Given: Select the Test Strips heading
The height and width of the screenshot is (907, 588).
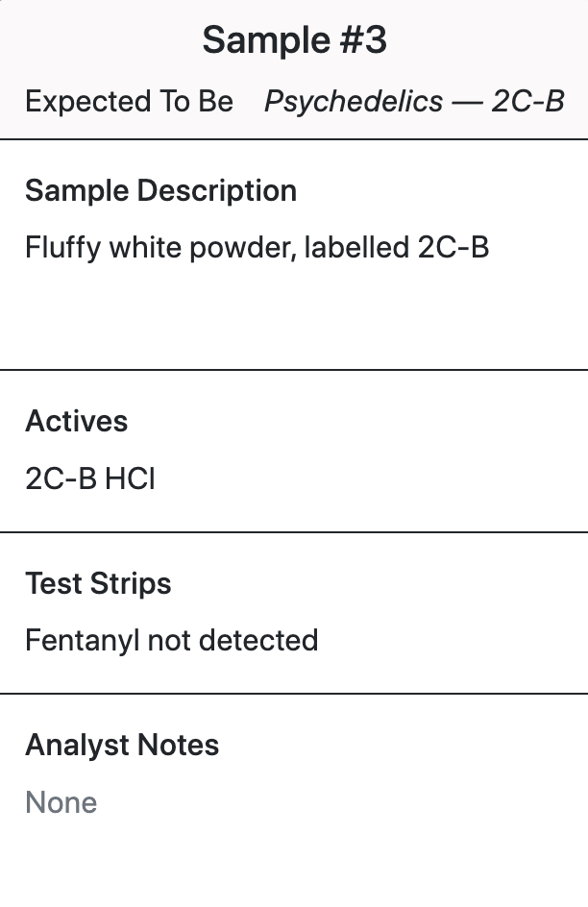Looking at the screenshot, I should [98, 583].
